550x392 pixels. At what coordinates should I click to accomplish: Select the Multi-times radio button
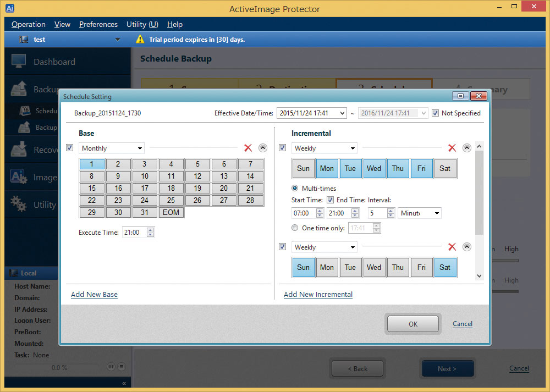[x=295, y=188]
